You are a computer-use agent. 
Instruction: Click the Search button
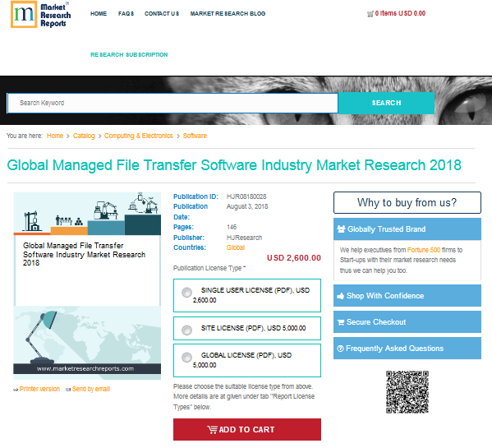click(x=386, y=103)
